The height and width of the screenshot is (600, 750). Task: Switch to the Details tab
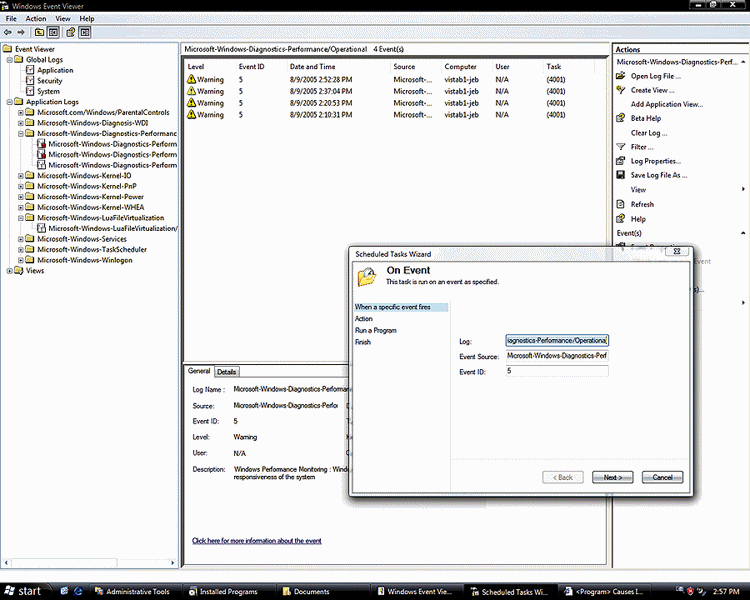click(226, 372)
